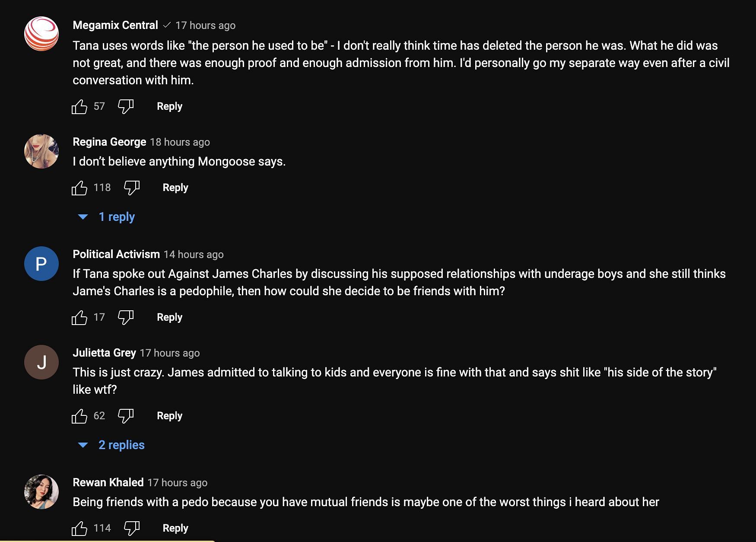The image size is (756, 542).
Task: Open Megamix Central channel avatar
Action: [x=41, y=34]
